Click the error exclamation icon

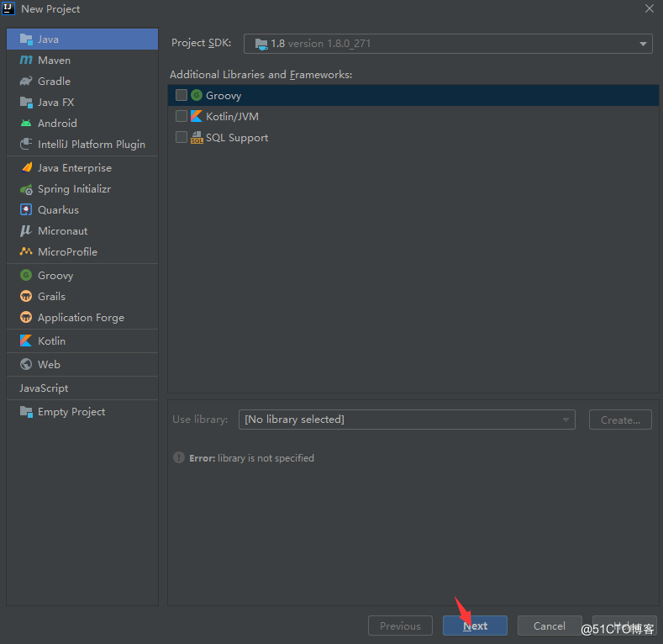[179, 457]
